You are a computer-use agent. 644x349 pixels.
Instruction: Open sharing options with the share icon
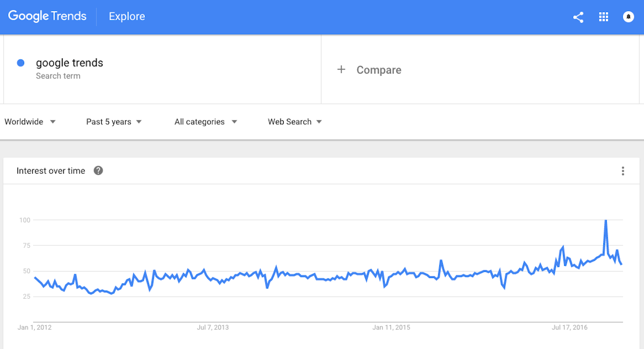(x=578, y=17)
